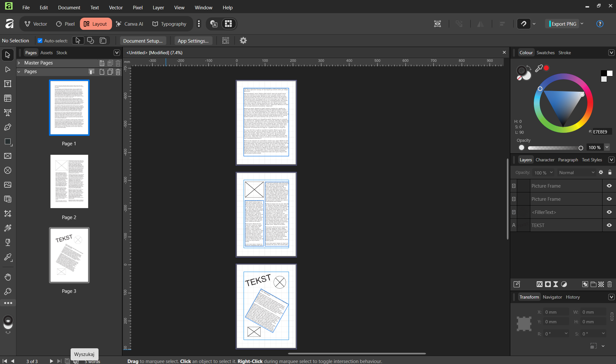Pick the Picture Frame Rectangle tool
Viewport: 616px width, 364px height.
coord(8,156)
